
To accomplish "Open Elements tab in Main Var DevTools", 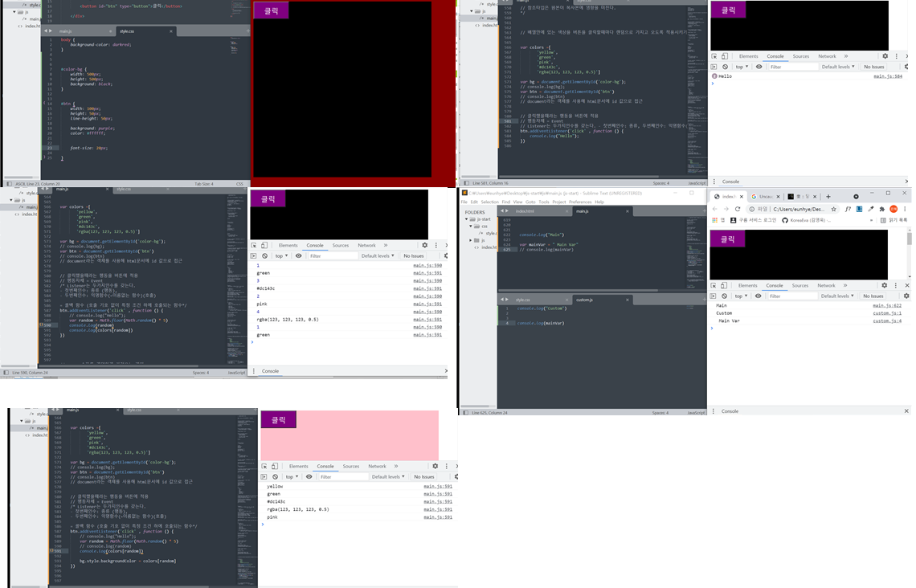I will 748,285.
